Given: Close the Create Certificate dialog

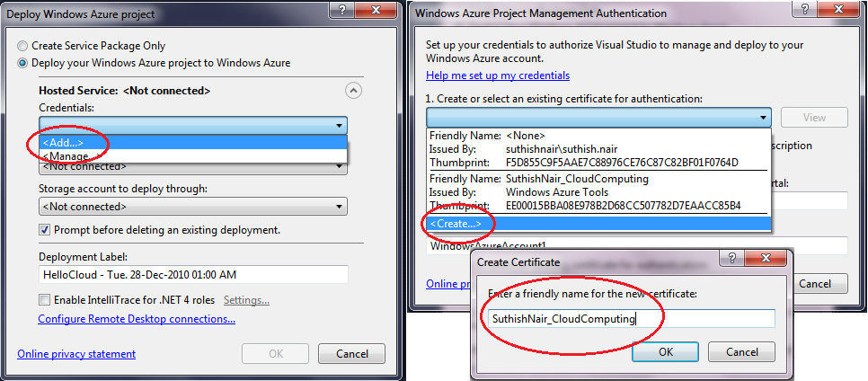Looking at the screenshot, I should click(x=766, y=259).
